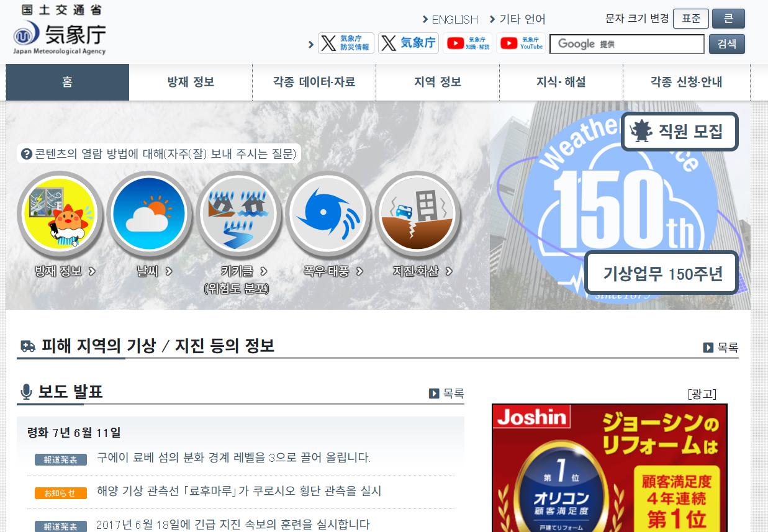Open the 지역 정보 menu

[x=438, y=82]
